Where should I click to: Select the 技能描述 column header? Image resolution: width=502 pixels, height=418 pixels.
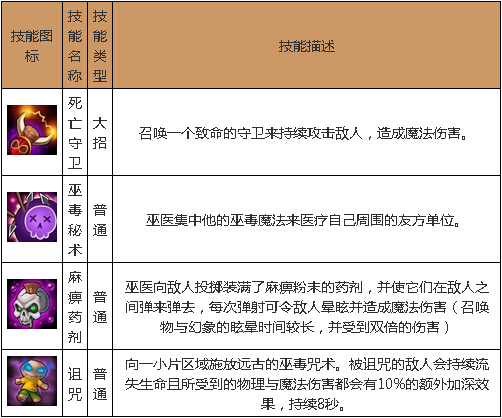pos(307,46)
